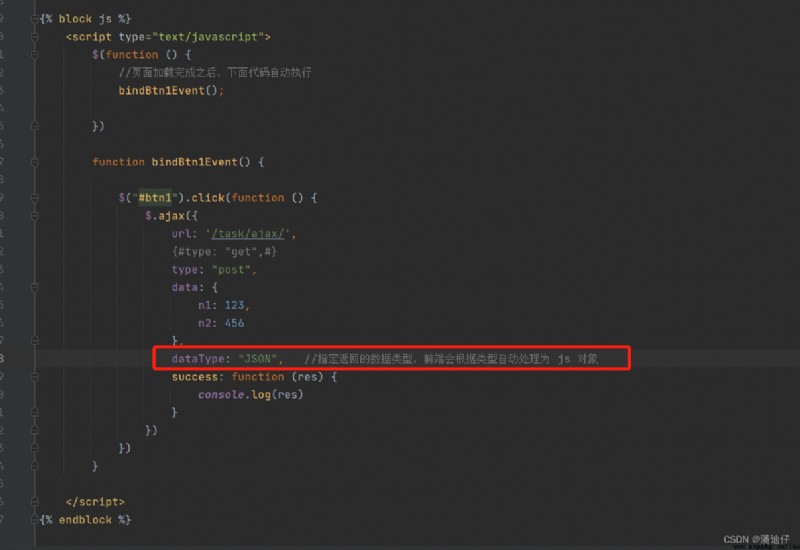Click the '{#type: "get",#}' commented line
Screen dimensions: 800x550
pyautogui.click(x=224, y=252)
